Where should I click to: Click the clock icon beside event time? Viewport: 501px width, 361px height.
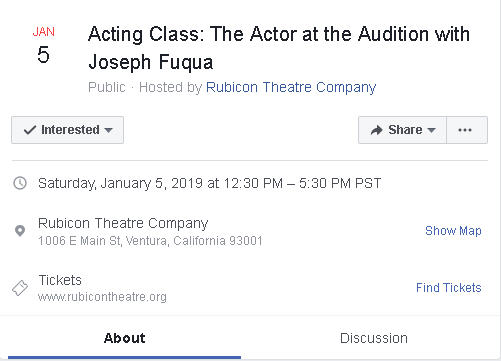20,183
